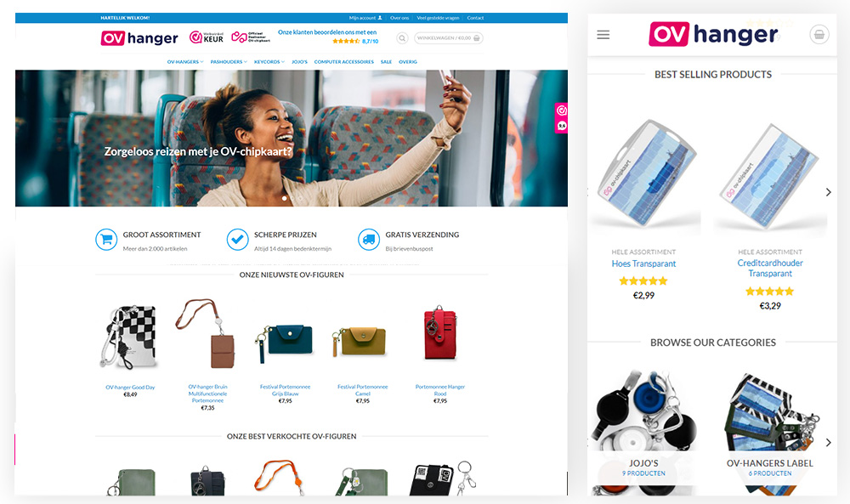This screenshot has width=850, height=504.
Task: Open the mobile hamburger menu
Action: click(603, 35)
